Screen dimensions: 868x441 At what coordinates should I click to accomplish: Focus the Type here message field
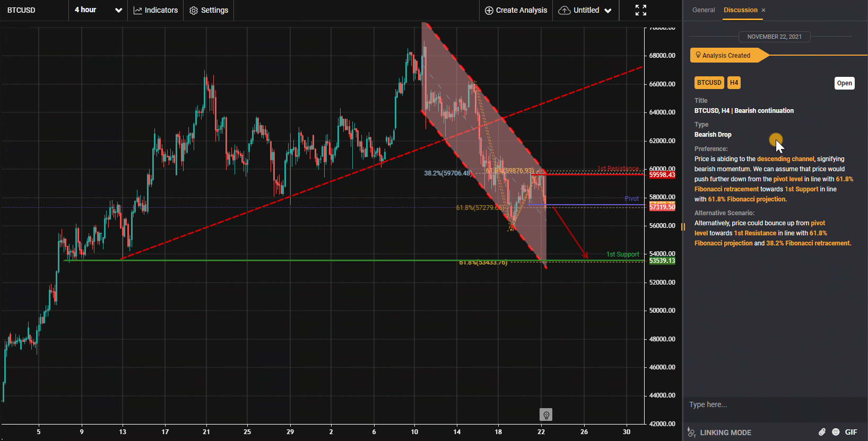[775, 404]
